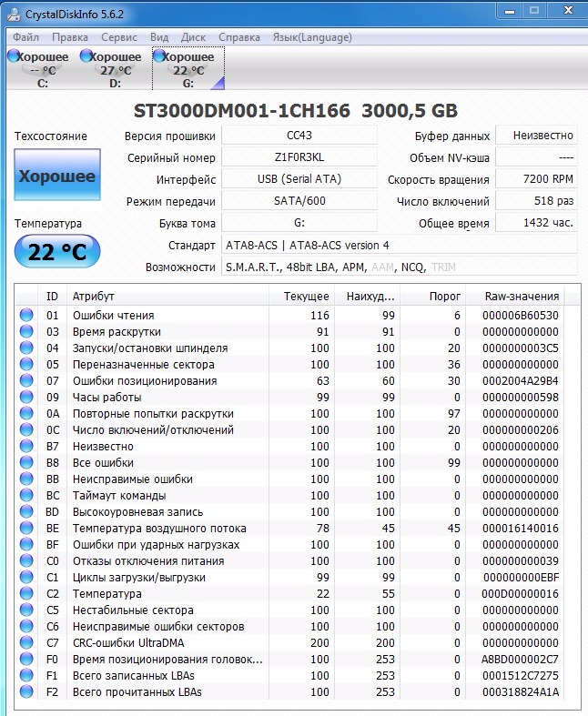588x716 pixels.
Task: Click status icon for Число включений/отключений row
Action: (26, 429)
